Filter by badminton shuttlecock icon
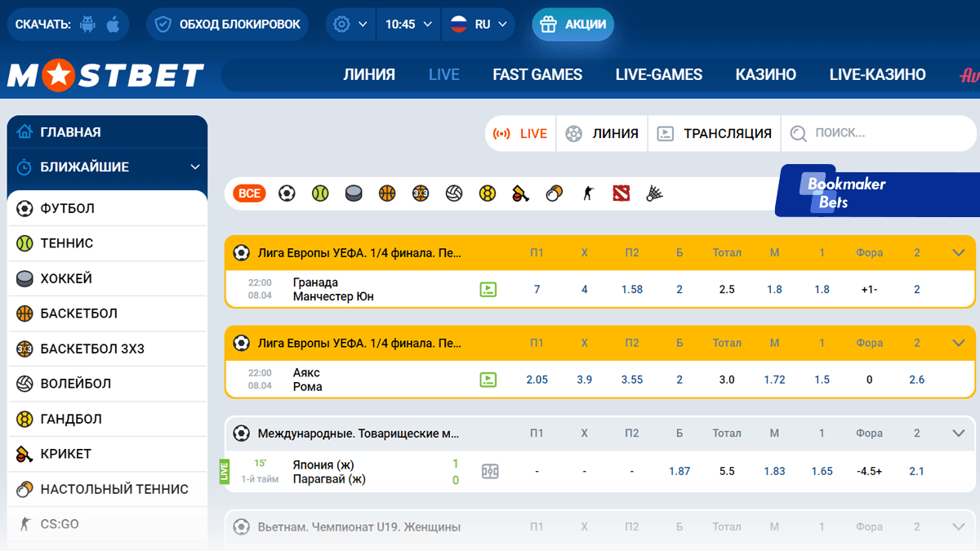Screen dimensions: 980x551 pos(654,193)
